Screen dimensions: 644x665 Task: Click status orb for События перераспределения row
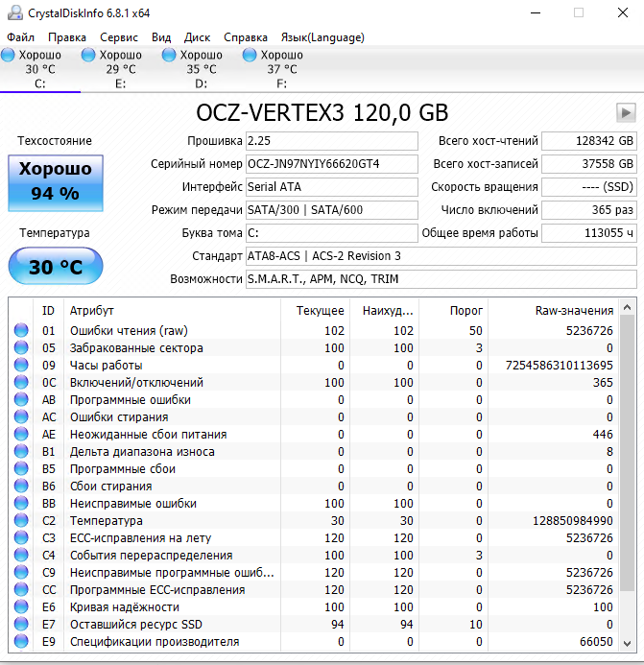pyautogui.click(x=21, y=556)
